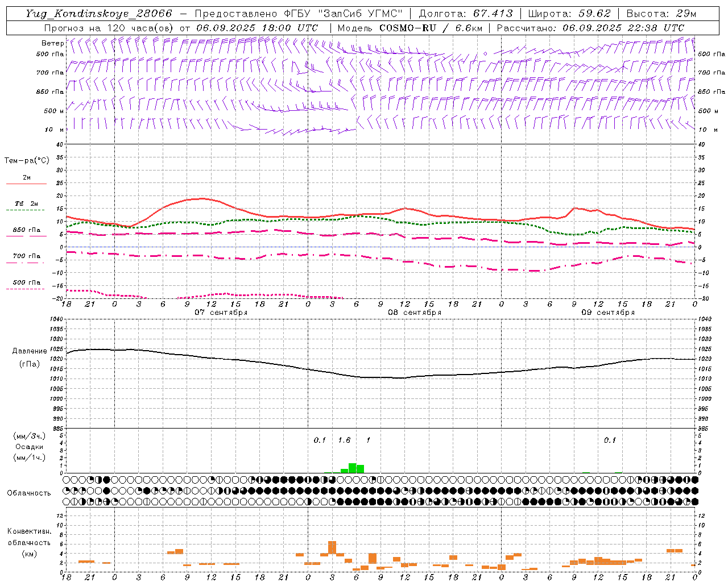Viewport: 728px width, 582px height.
Task: Click the Конвективн. convective cloud label
Action: (30, 531)
